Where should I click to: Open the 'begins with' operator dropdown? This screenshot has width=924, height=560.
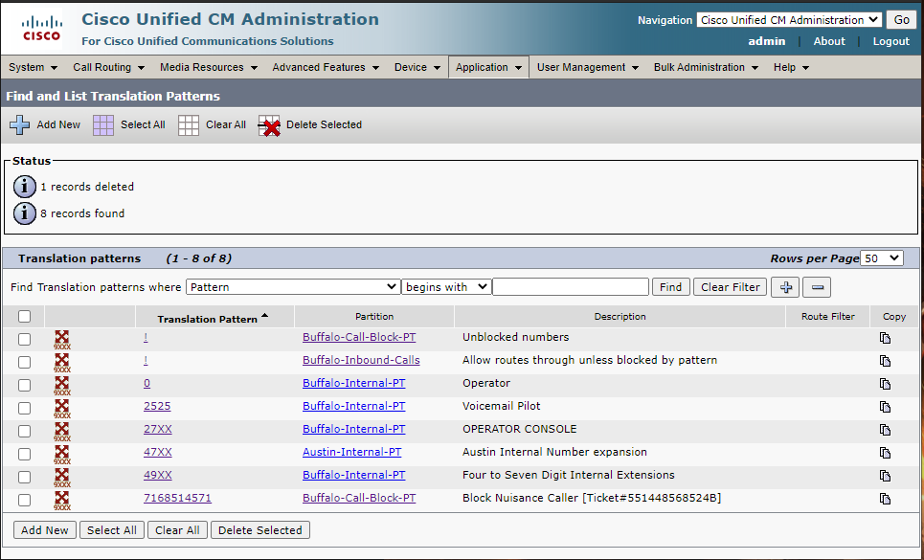pyautogui.click(x=446, y=287)
